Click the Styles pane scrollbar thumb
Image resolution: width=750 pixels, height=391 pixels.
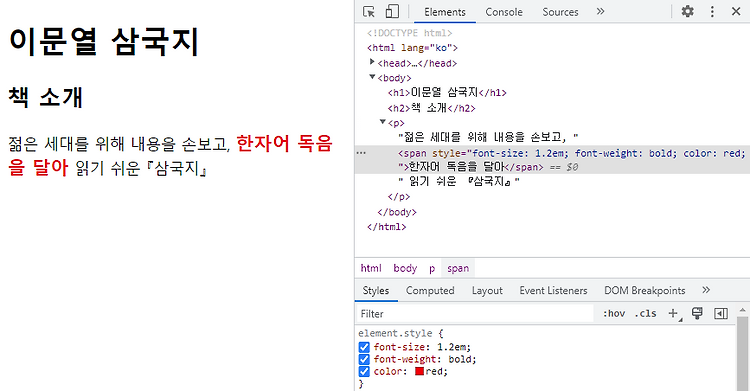(x=742, y=354)
